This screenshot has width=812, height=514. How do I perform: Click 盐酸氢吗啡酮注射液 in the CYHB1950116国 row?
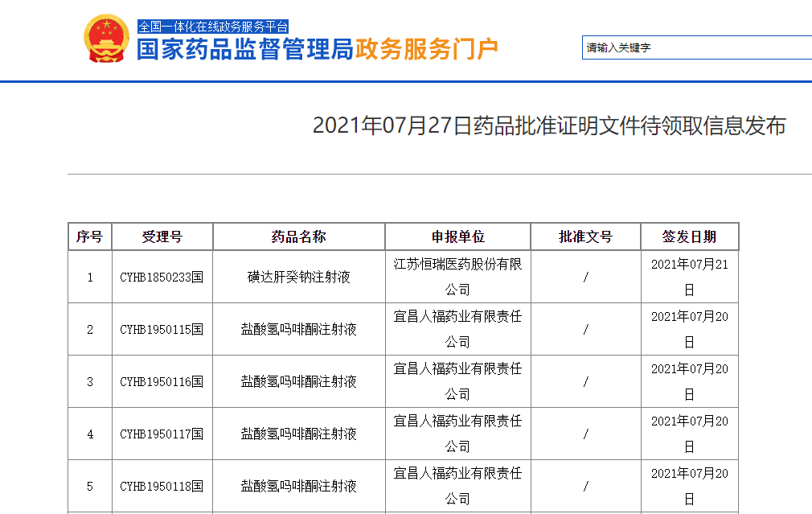299,382
